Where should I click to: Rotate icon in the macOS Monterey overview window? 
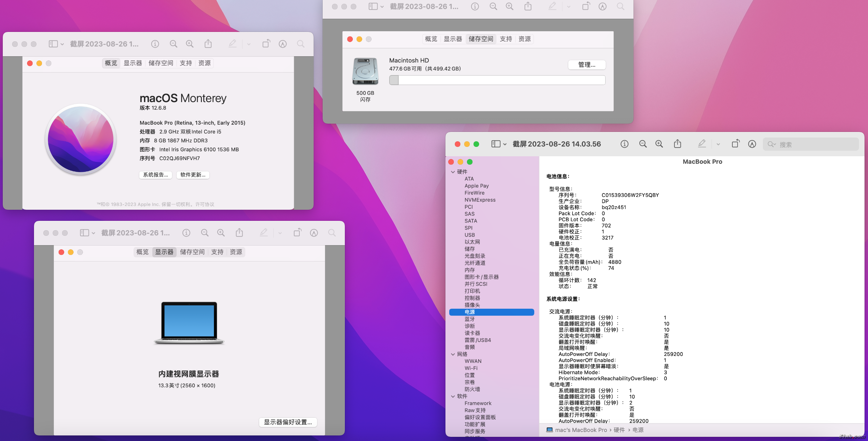266,44
